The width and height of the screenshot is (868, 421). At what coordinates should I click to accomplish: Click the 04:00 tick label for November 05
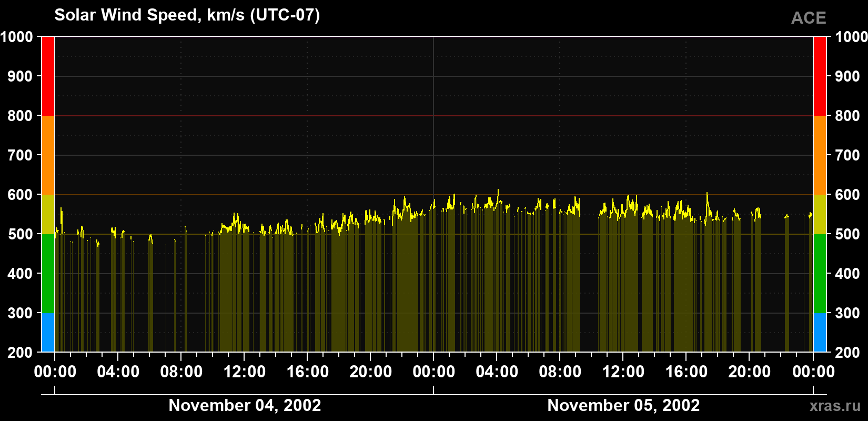[x=497, y=372]
